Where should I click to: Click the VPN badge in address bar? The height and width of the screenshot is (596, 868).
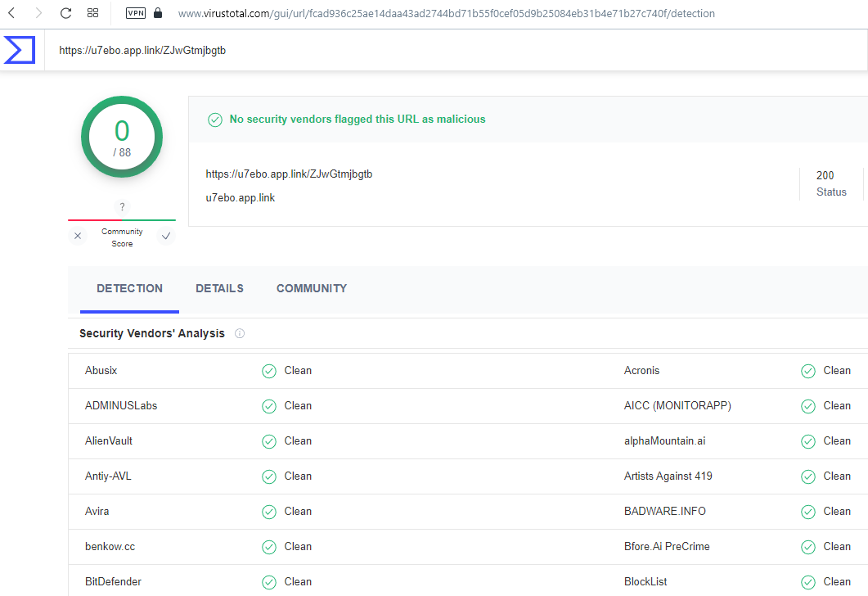click(136, 13)
